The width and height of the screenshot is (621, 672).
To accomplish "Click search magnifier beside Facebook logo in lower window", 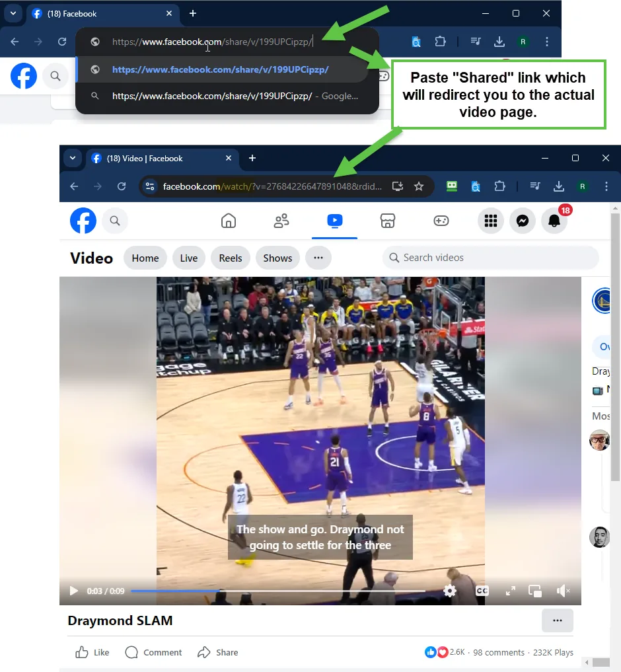I will tap(114, 221).
